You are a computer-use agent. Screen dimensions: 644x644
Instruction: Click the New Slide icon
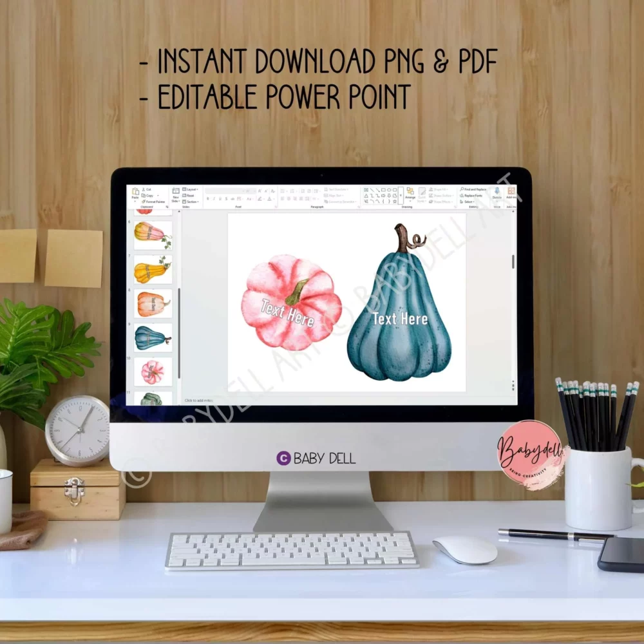(175, 193)
